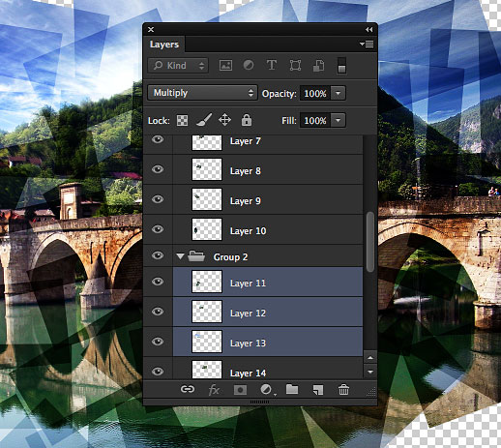This screenshot has height=448, width=501.
Task: Click the Opacity label
Action: 279,94
